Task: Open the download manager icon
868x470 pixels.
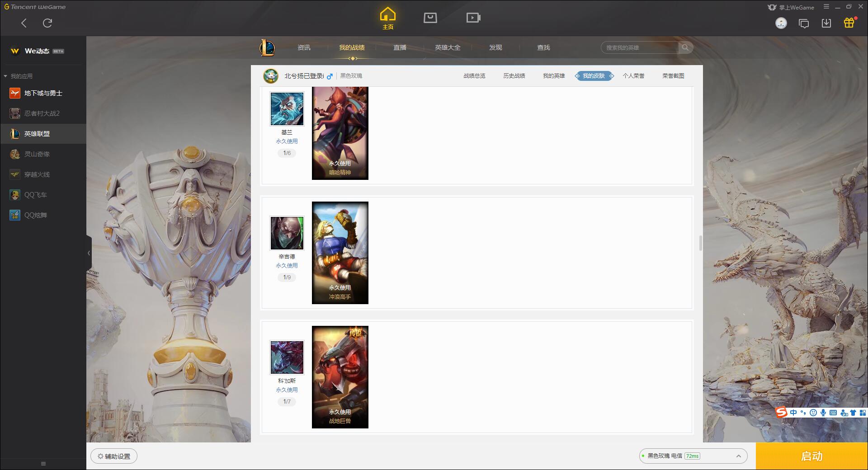Action: tap(826, 23)
